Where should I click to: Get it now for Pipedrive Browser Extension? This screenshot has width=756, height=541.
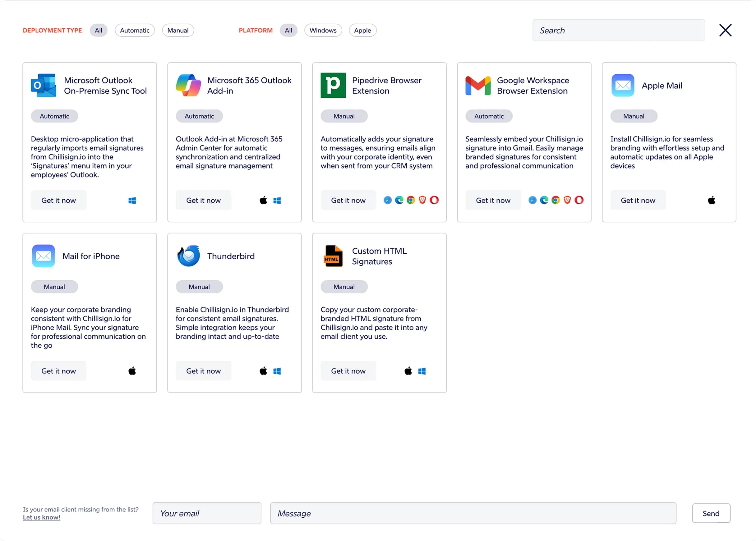point(348,200)
